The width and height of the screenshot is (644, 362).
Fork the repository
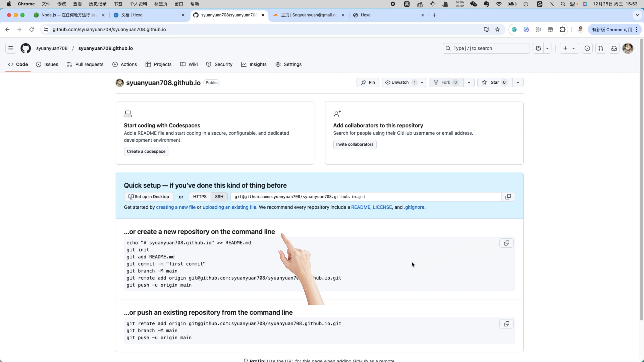pos(446,82)
